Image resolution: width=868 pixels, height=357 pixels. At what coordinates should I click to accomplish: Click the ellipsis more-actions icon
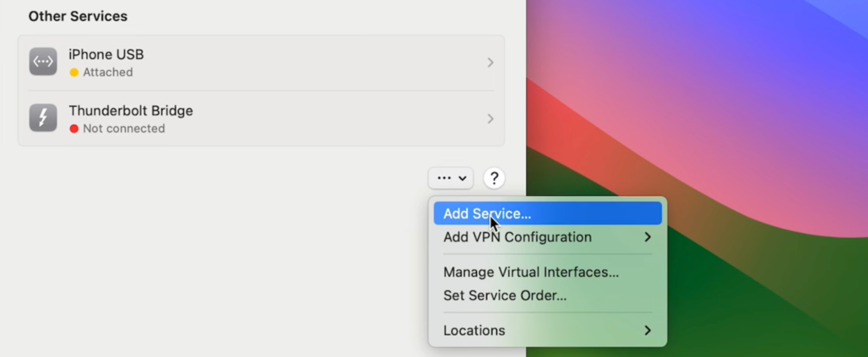tap(444, 178)
